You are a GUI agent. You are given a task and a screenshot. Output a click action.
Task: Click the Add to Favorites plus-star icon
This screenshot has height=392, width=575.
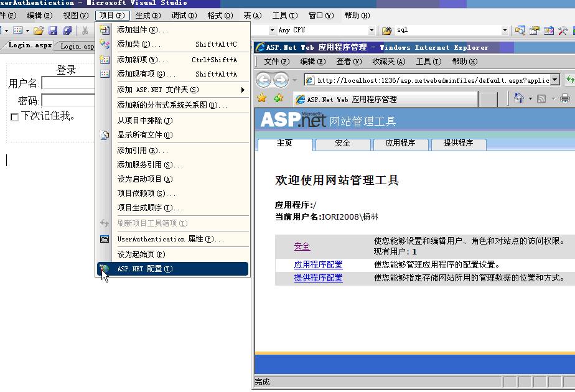point(278,98)
